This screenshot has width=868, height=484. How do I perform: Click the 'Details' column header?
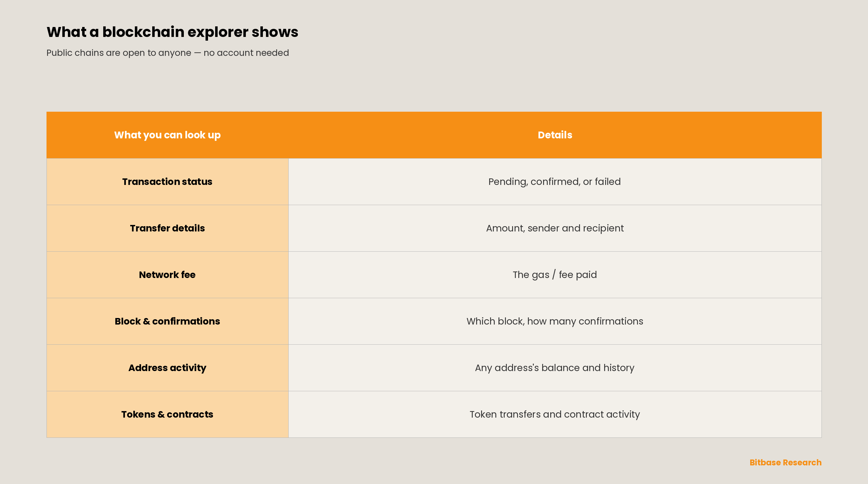(555, 135)
